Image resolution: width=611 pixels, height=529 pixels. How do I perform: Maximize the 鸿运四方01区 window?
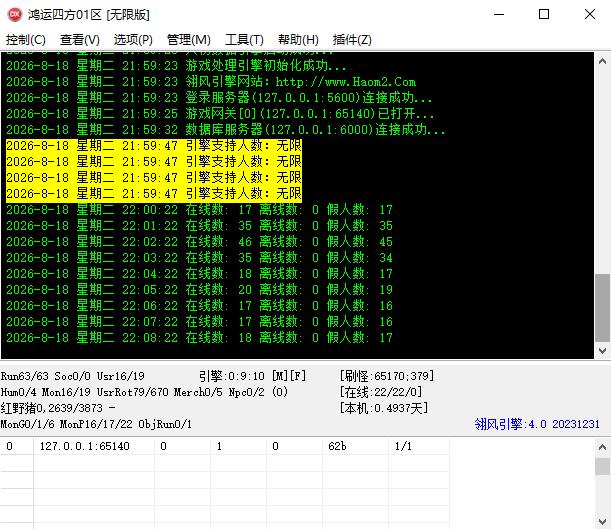pyautogui.click(x=544, y=14)
